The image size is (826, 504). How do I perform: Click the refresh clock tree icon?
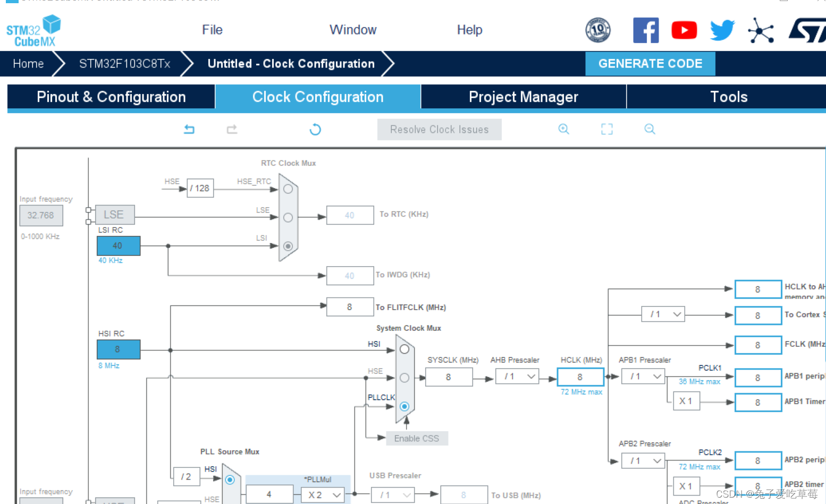tap(315, 129)
